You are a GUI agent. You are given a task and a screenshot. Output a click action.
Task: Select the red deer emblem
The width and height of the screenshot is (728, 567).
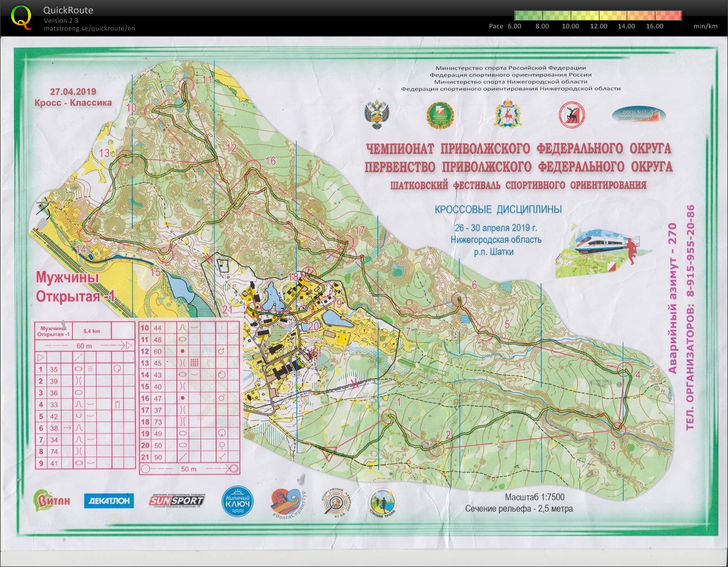coord(571,115)
